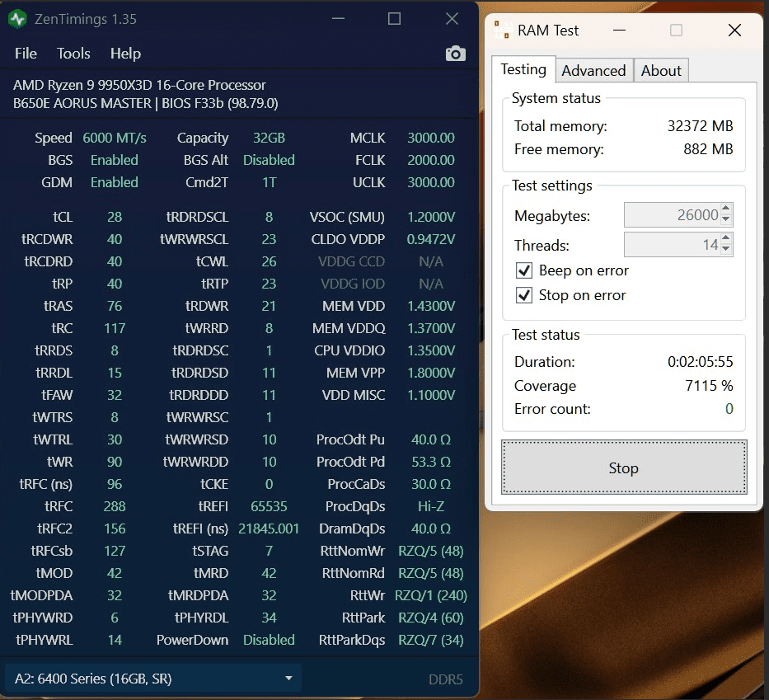
Task: Open the Tools menu in ZenTimings
Action: (73, 53)
